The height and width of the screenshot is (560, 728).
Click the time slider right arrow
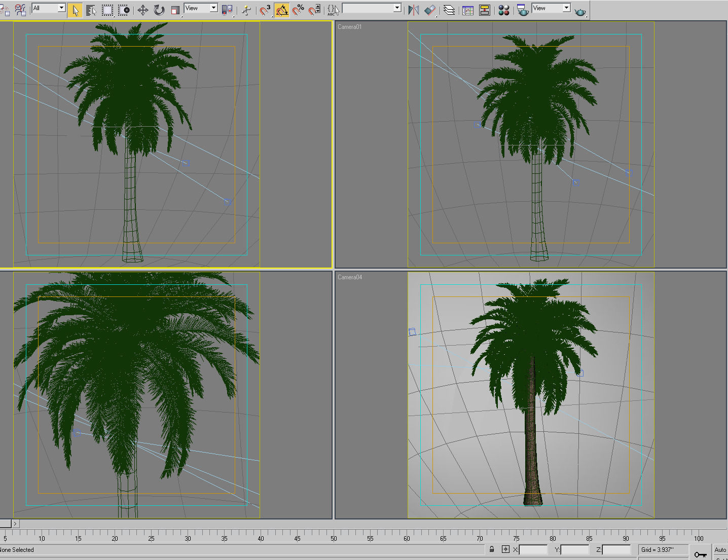pyautogui.click(x=16, y=524)
